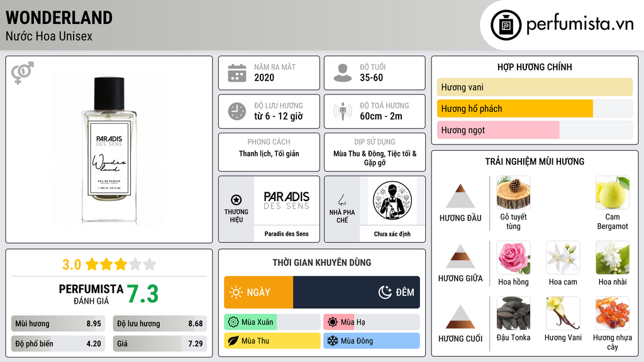Image resolution: width=644 pixels, height=362 pixels.
Task: Click the age range 35-60
Action: 371,77
